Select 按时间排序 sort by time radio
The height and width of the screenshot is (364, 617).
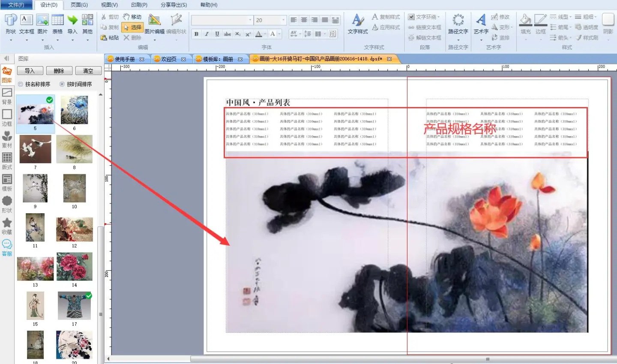click(x=76, y=84)
